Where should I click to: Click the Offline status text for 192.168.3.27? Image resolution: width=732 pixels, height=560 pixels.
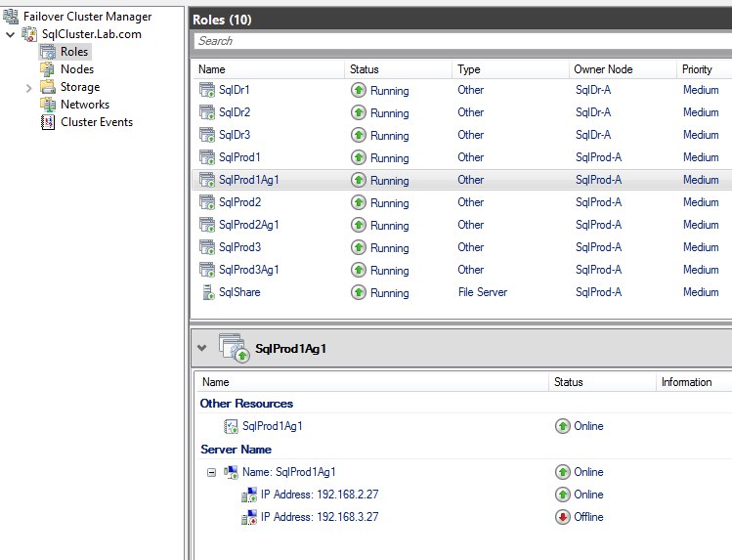tap(588, 517)
